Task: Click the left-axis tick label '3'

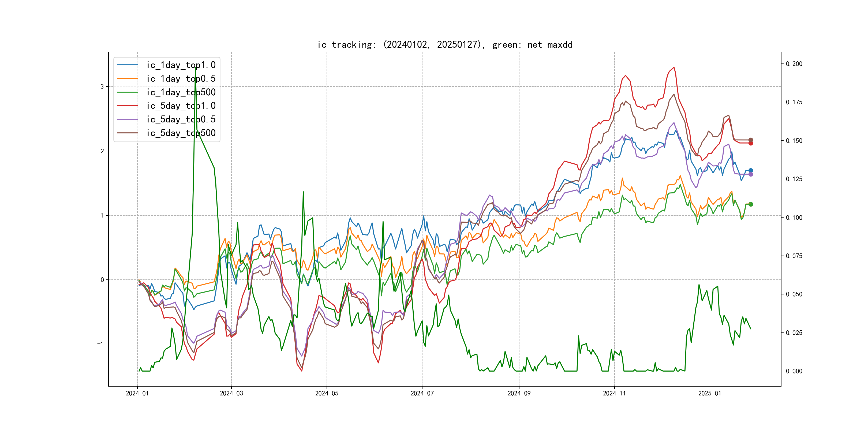Action: click(102, 87)
